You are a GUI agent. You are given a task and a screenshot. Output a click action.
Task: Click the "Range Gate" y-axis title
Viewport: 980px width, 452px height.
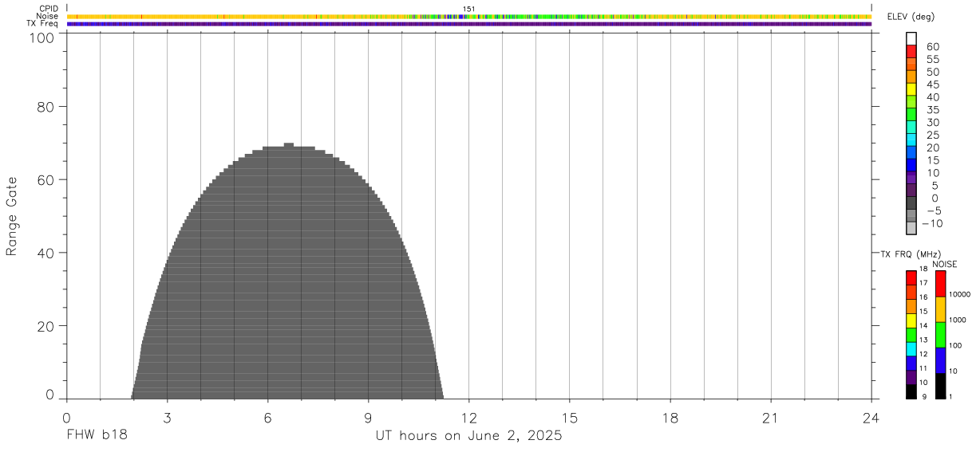click(x=12, y=216)
